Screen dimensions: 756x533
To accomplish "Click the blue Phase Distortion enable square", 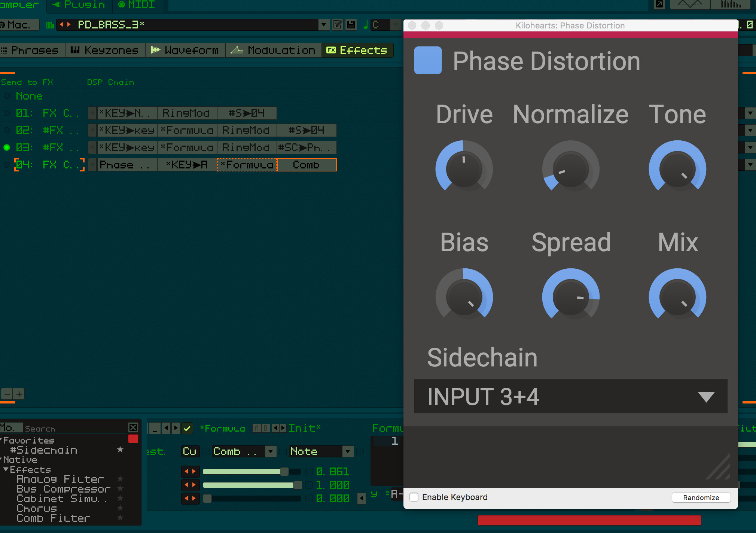I will 428,60.
